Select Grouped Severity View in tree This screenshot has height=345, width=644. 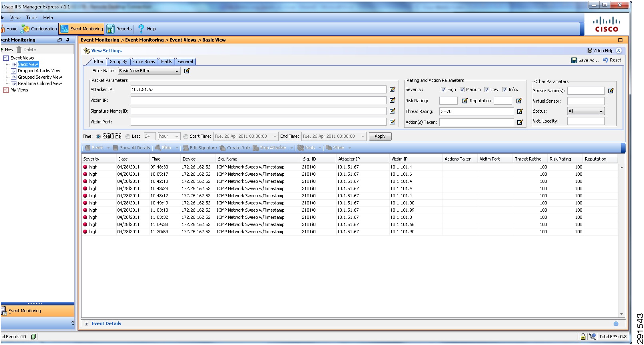point(40,77)
